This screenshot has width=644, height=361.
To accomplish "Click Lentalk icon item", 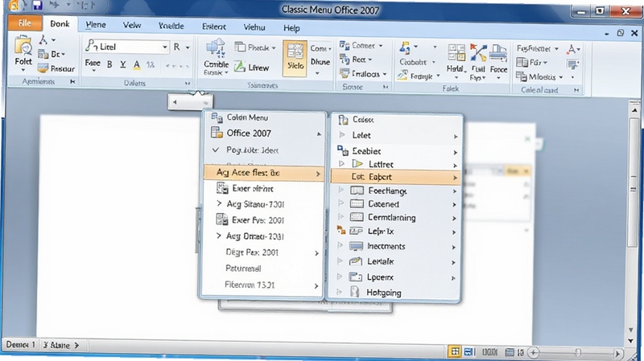I will 396,261.
